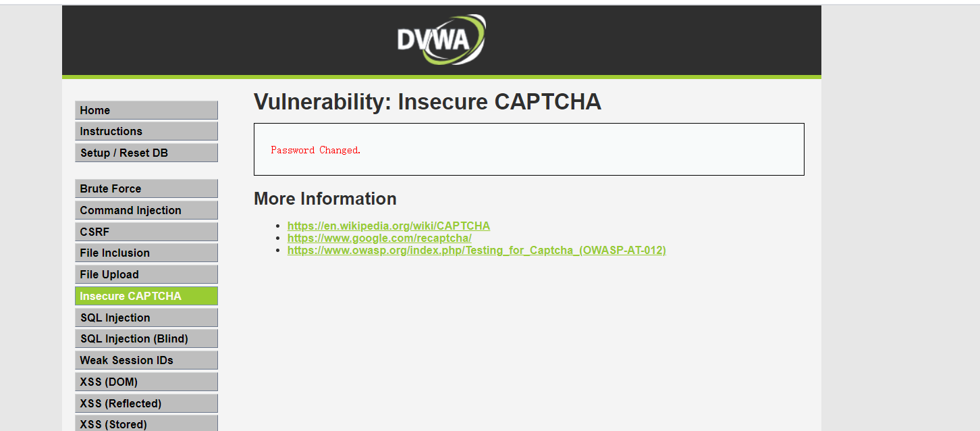Select the highlighted Insecure CAPTCHA item
Screen dimensions: 980x431
[x=146, y=296]
